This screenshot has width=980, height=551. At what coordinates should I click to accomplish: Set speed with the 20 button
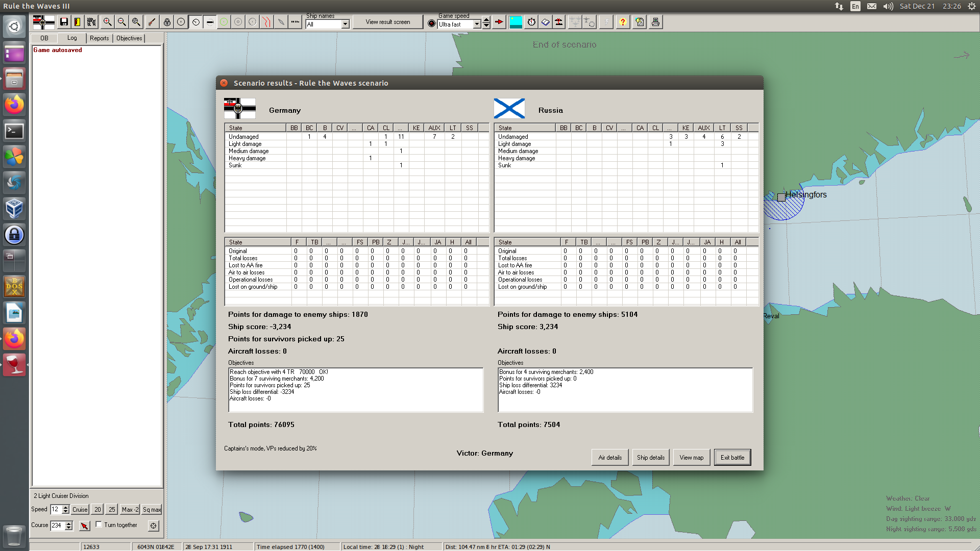point(97,510)
